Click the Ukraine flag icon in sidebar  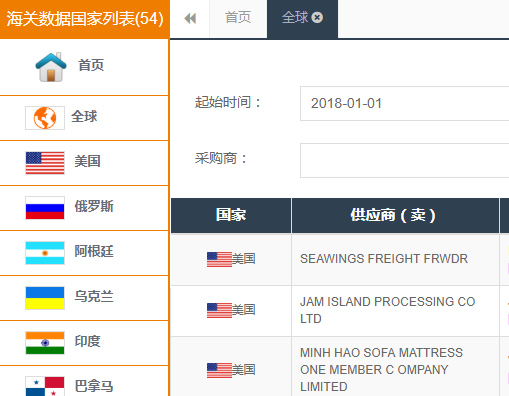tap(45, 298)
